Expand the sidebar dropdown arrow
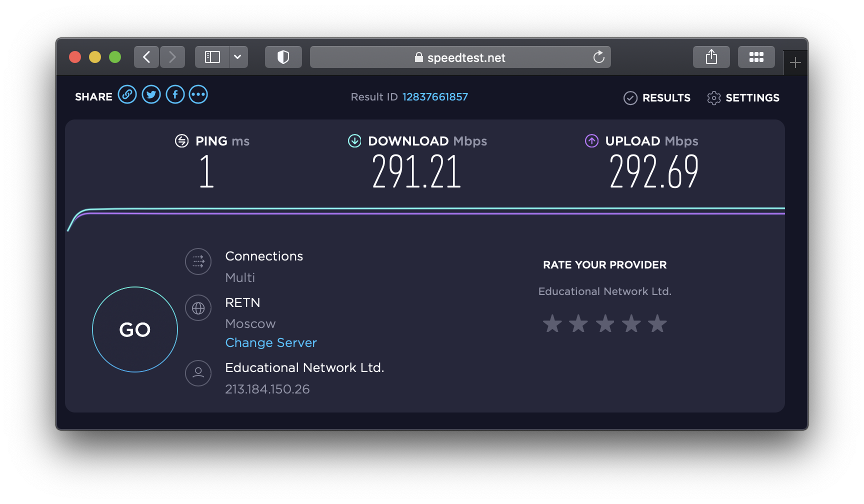Image resolution: width=864 pixels, height=504 pixels. (238, 57)
